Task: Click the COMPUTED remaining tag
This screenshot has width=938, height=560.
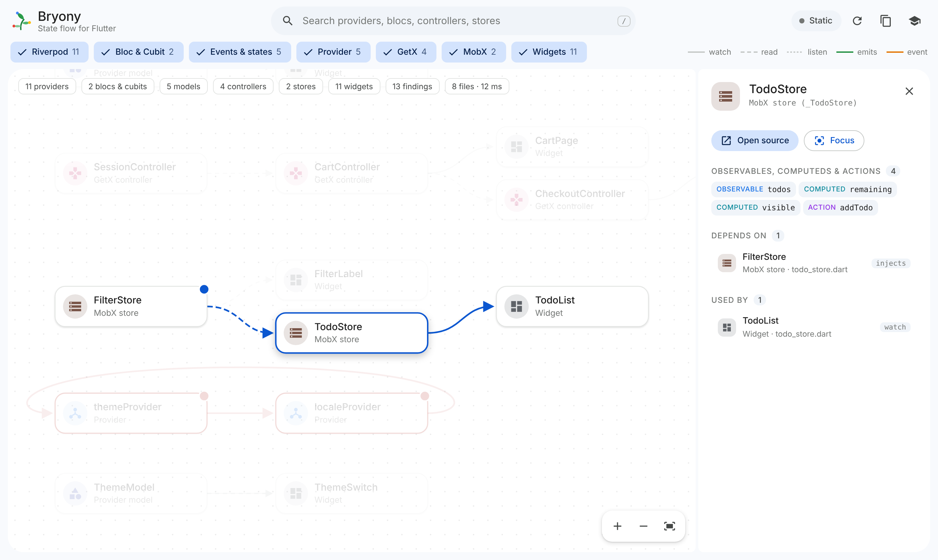Action: pos(847,189)
